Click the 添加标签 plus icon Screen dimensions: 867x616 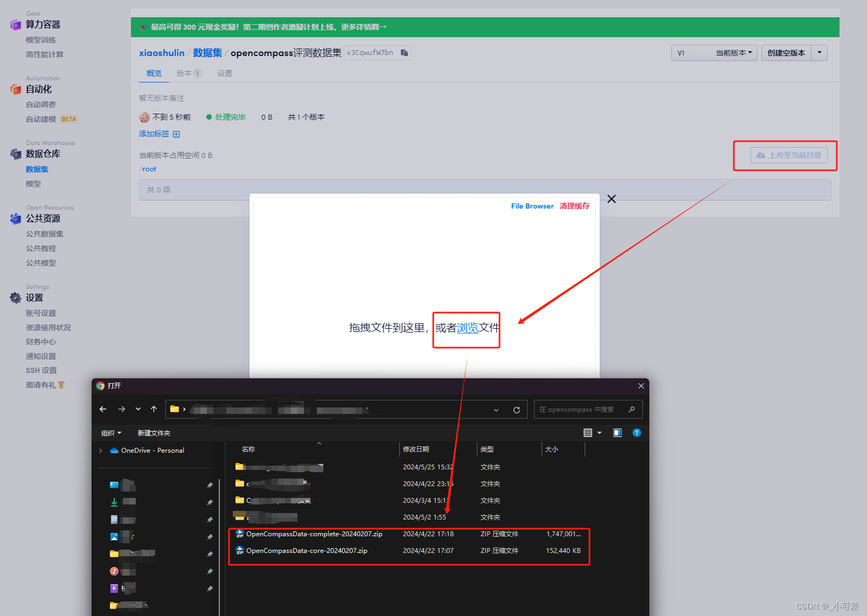point(176,134)
